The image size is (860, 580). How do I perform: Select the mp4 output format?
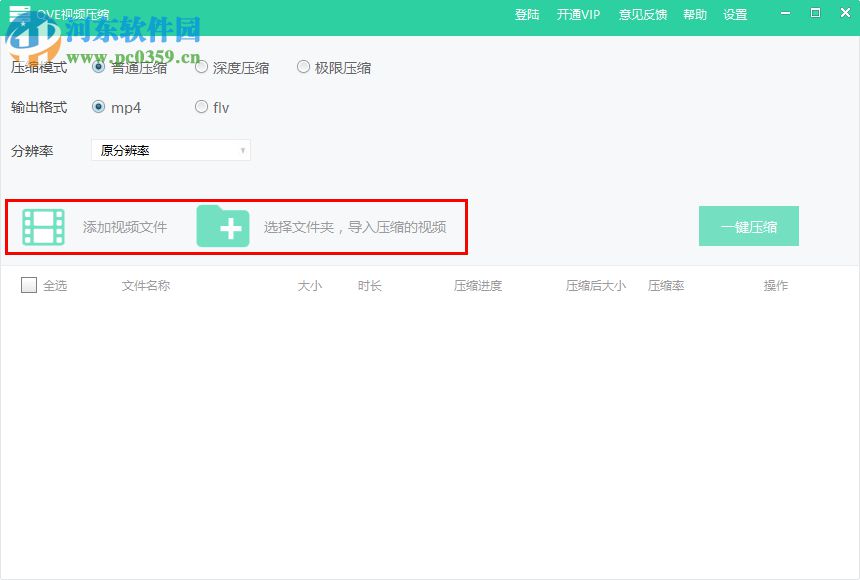tap(100, 107)
